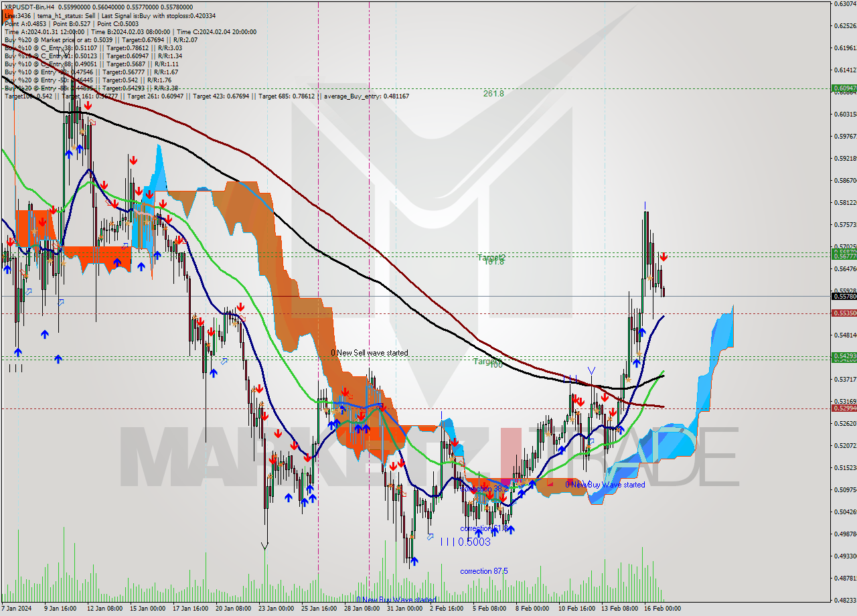Click the '13 Feb 08:00' time axis label
Image resolution: width=857 pixels, height=616 pixels.
pyautogui.click(x=619, y=609)
